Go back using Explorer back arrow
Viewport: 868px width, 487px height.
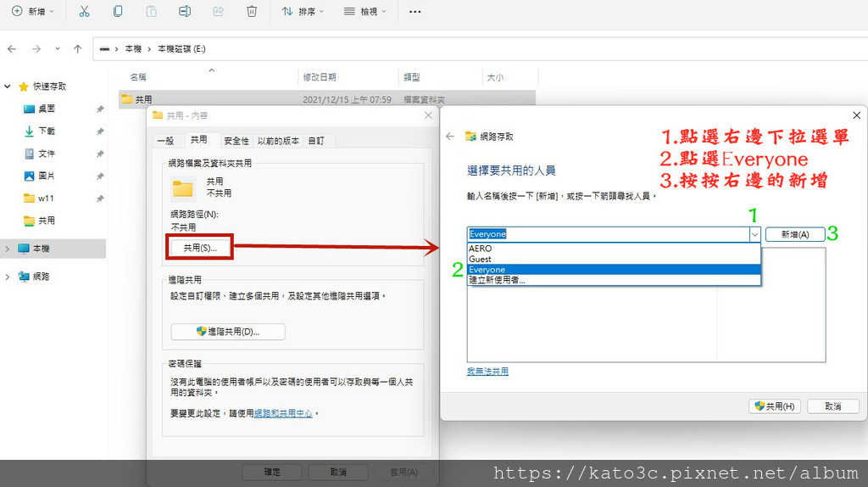point(12,48)
